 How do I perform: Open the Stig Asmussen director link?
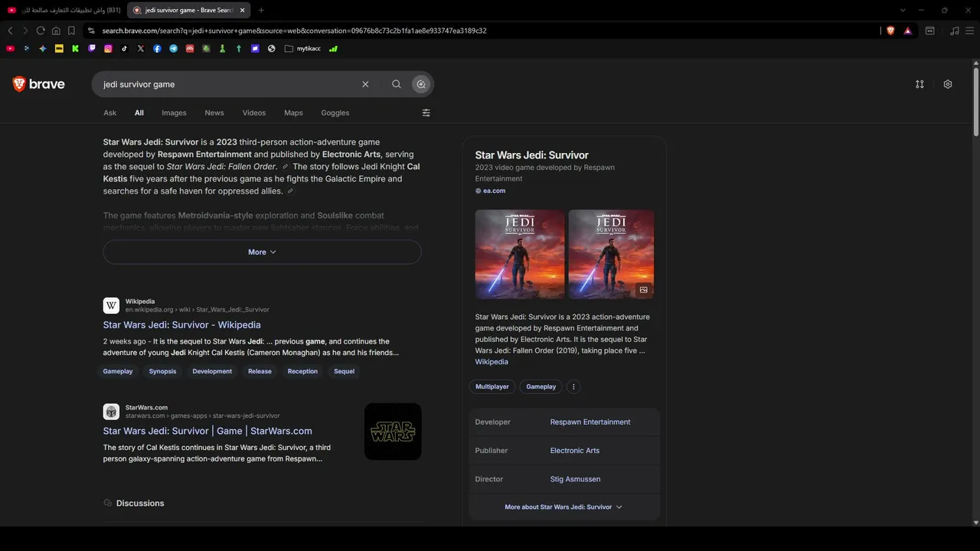(575, 479)
